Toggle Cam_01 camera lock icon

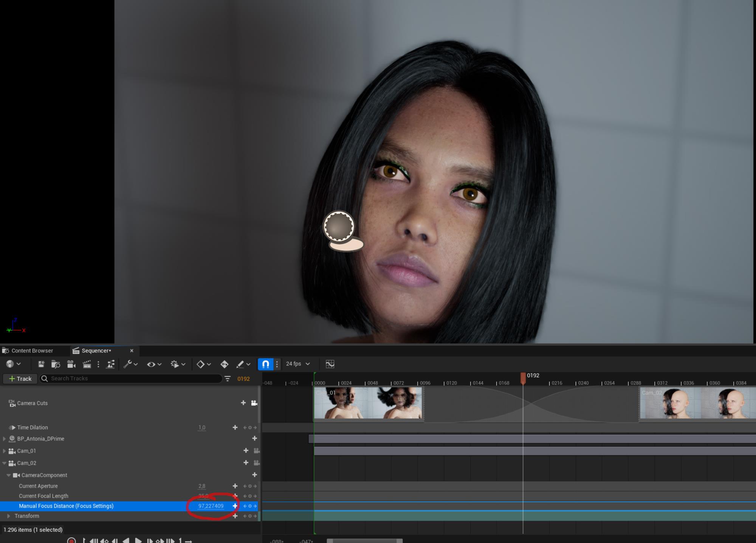(x=256, y=451)
